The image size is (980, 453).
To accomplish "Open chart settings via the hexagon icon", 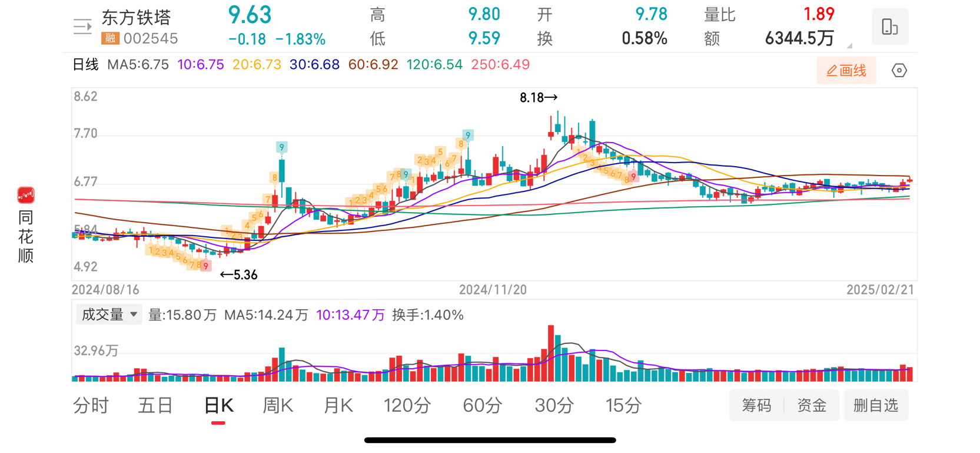I will pos(899,71).
